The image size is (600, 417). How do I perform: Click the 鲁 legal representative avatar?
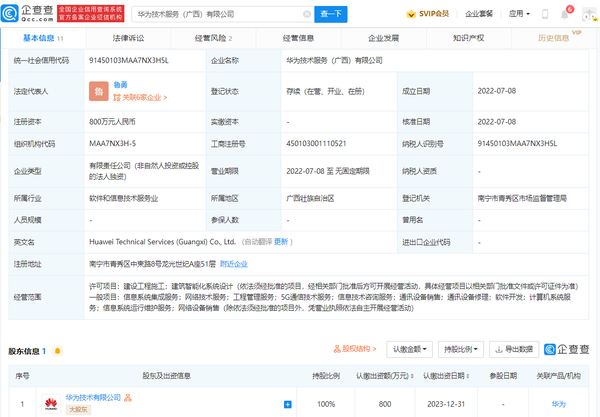coord(99,91)
